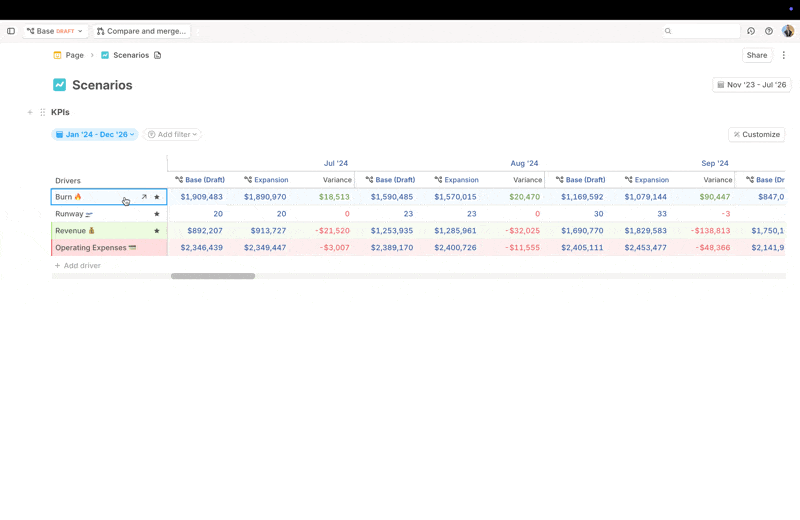Select the Burn driver row
The height and width of the screenshot is (520, 800).
pyautogui.click(x=109, y=197)
